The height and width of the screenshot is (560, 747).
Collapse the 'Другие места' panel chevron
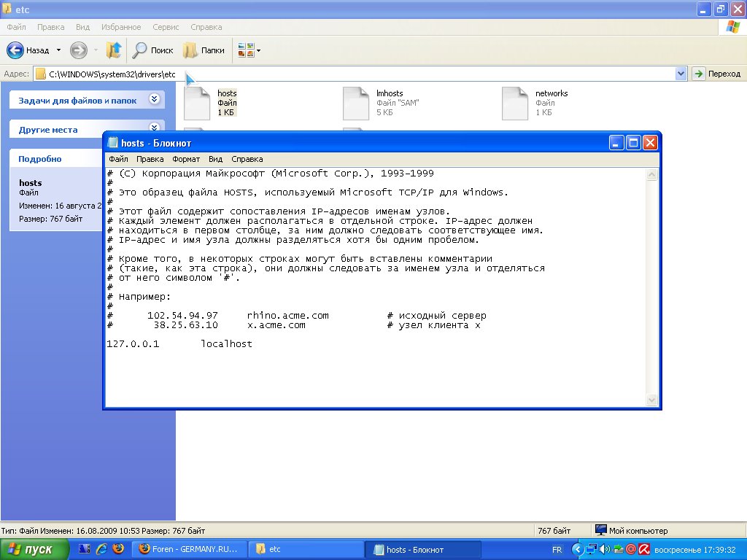(x=154, y=128)
